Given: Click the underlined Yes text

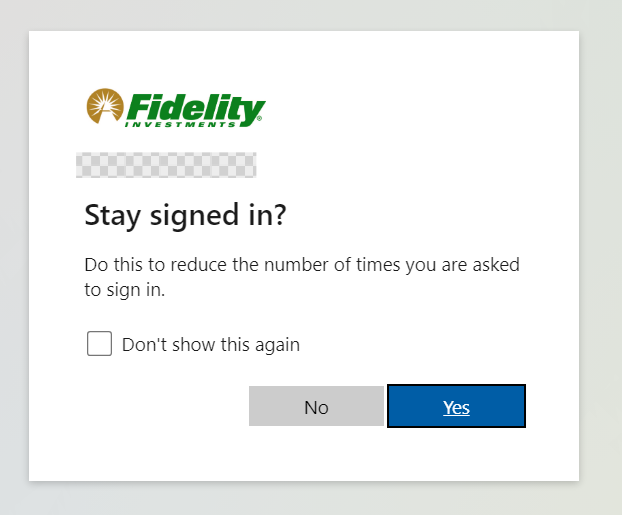Looking at the screenshot, I should click(x=456, y=407).
